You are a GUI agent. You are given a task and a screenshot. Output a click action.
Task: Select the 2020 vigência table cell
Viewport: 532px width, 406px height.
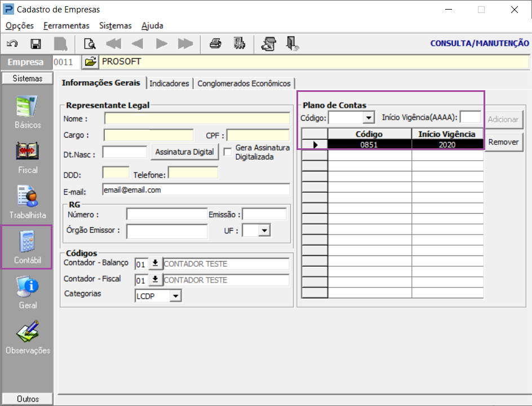pyautogui.click(x=447, y=144)
